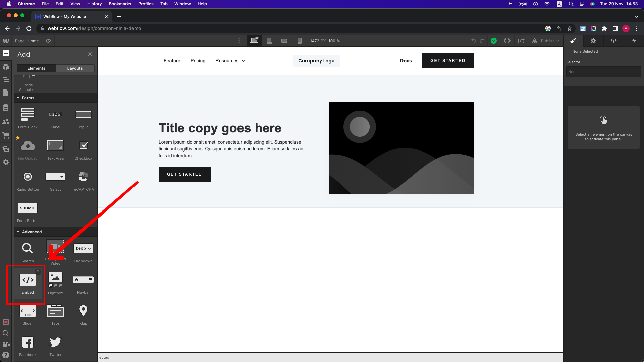Open the Element Settings gear tab

click(x=593, y=41)
